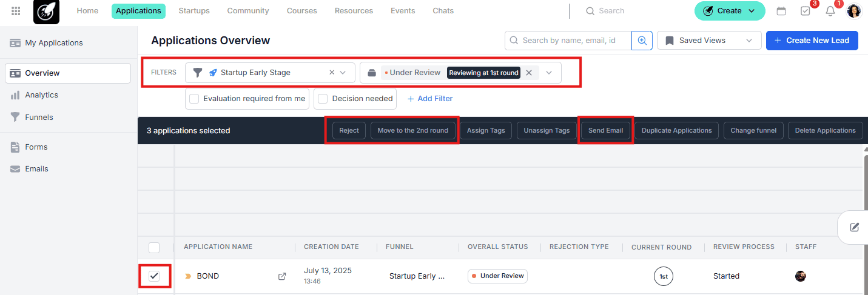Click Move to the 2nd round button
The width and height of the screenshot is (868, 295).
(412, 130)
